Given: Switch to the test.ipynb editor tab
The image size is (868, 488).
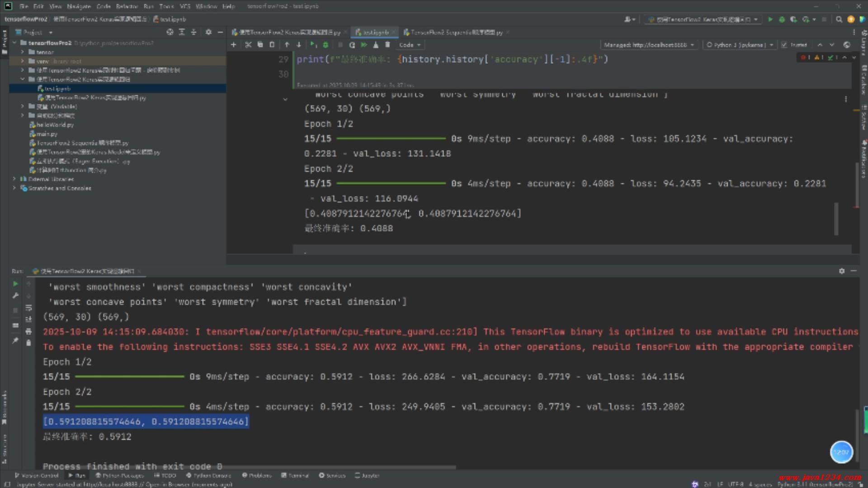Looking at the screenshot, I should [375, 32].
